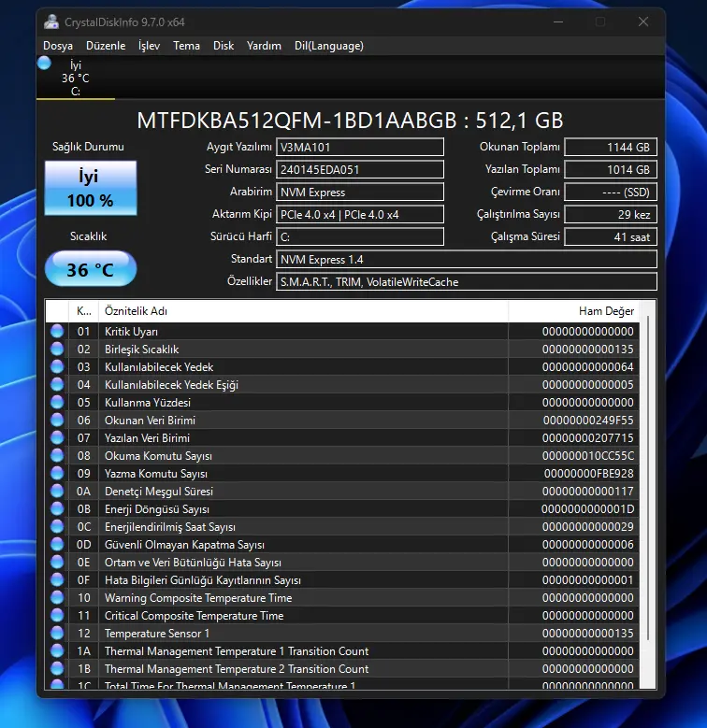The image size is (707, 728).
Task: Click the Özellikler field S.M.A.R.T., TRIM
Action: (x=467, y=282)
